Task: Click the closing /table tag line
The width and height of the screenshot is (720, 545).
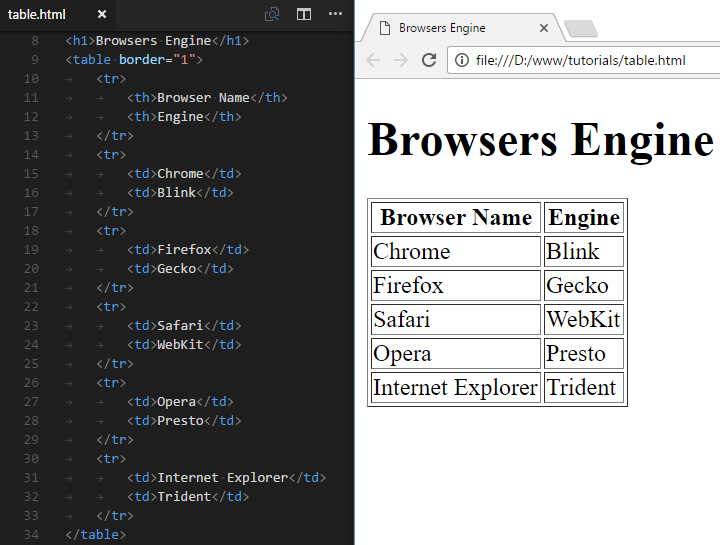Action: pos(96,534)
